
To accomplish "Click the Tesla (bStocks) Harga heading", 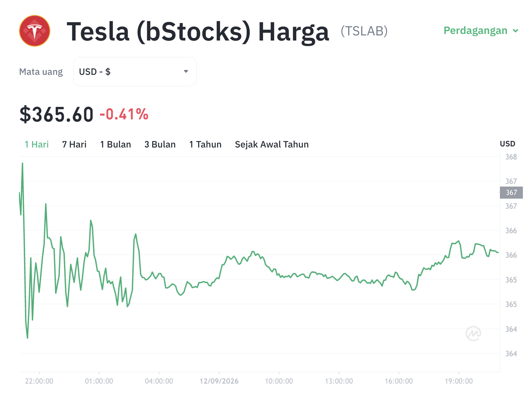I will (198, 31).
